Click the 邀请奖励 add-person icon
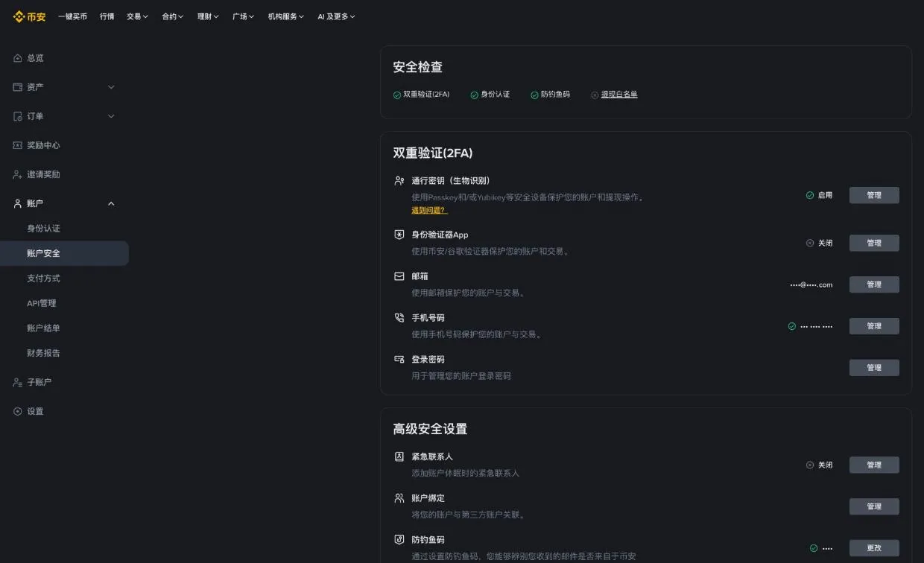This screenshot has width=924, height=563. click(18, 174)
